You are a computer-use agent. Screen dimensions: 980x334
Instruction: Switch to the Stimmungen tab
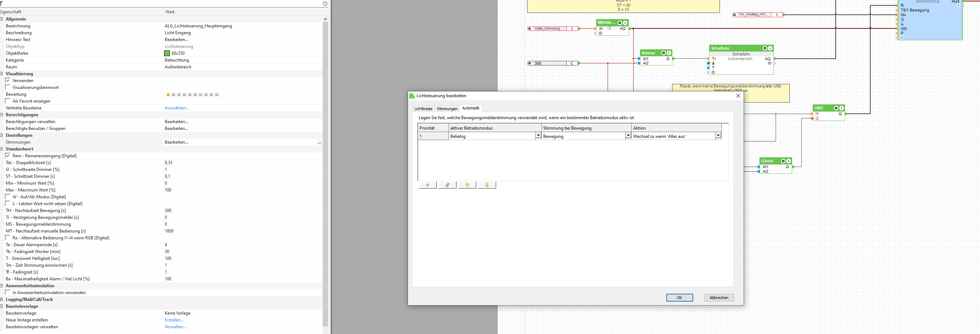click(446, 109)
